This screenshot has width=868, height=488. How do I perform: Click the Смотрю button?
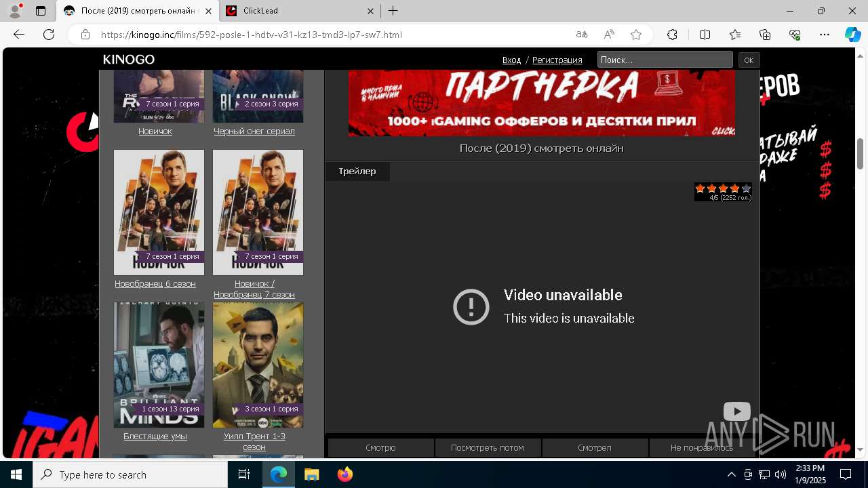[380, 448]
